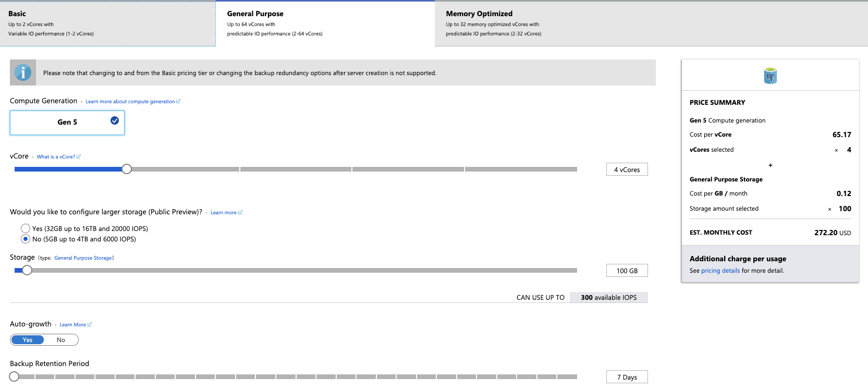Click external link icon after larger storage Learn more

coord(240,212)
